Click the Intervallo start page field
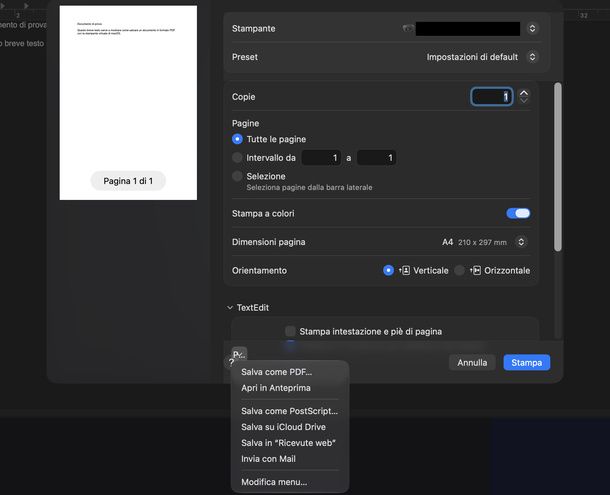 (x=321, y=158)
